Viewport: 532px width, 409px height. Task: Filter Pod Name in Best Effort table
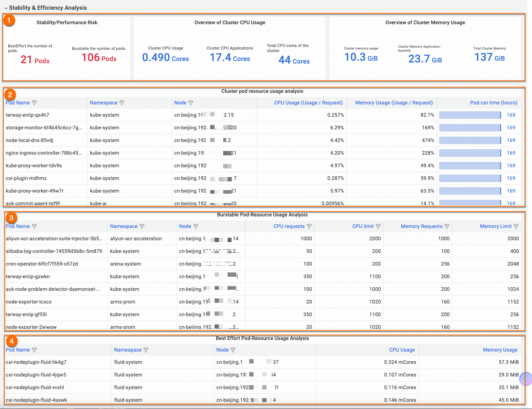34,350
